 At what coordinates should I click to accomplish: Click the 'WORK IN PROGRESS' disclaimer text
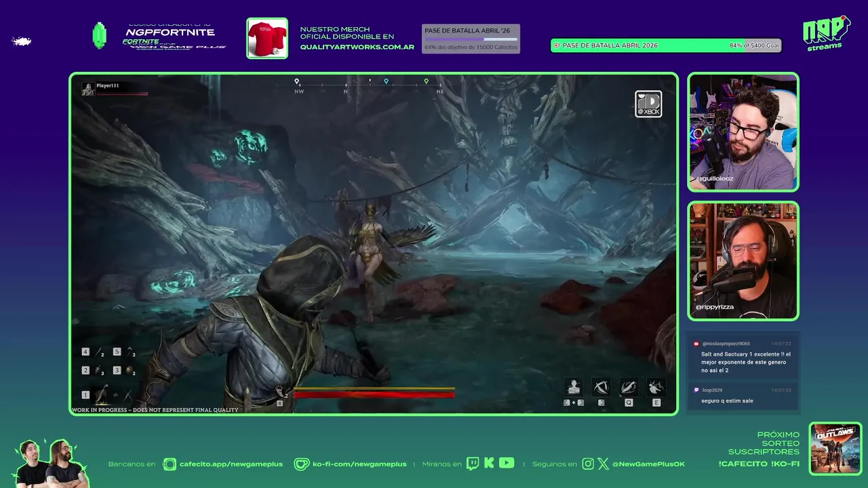(x=155, y=410)
